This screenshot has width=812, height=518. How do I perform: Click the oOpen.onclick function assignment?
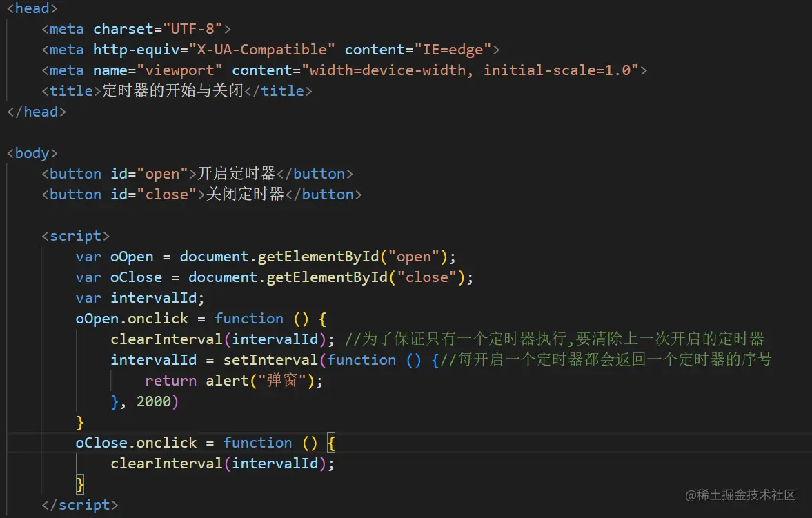pos(200,318)
